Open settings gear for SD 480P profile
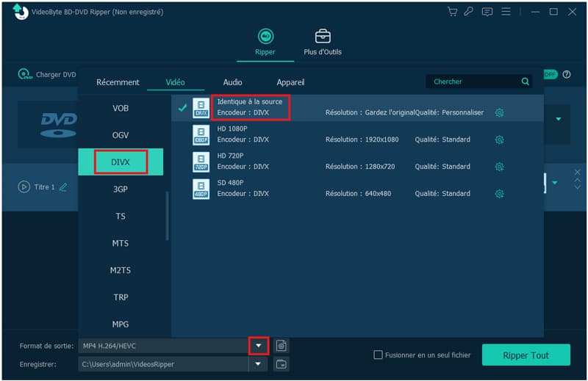The height and width of the screenshot is (381, 588). [500, 194]
